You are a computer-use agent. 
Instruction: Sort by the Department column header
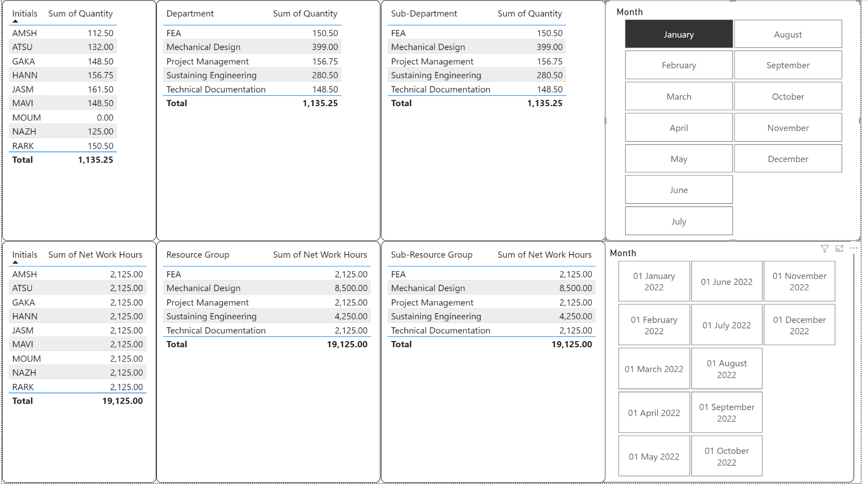190,13
